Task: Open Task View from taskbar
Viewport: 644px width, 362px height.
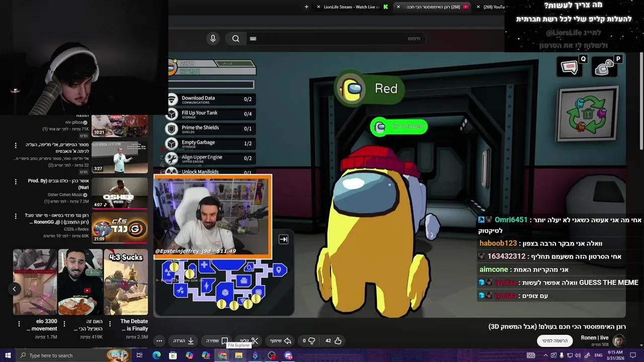Action: pyautogui.click(x=139, y=355)
